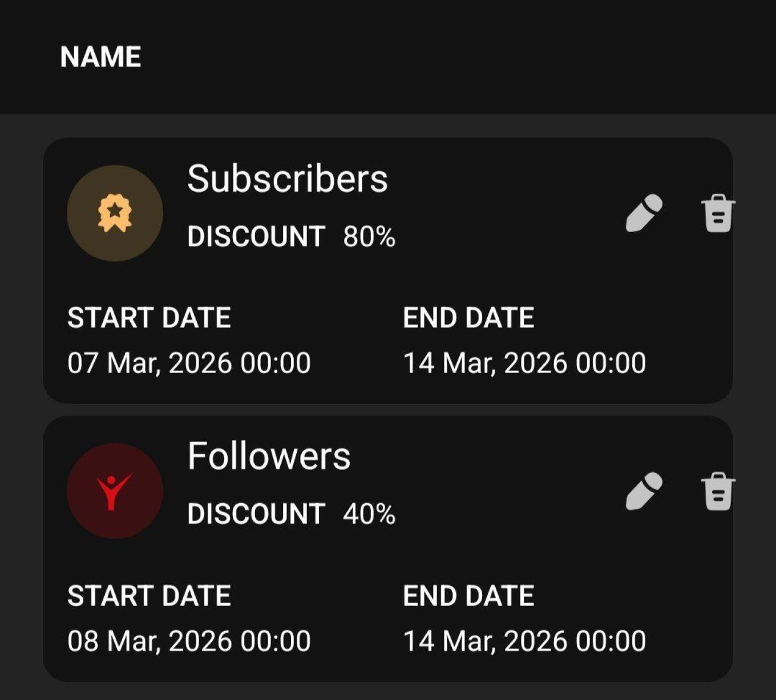Viewport: 776px width, 700px height.
Task: Select the Subscribers end date 14 Mar value
Action: click(524, 363)
